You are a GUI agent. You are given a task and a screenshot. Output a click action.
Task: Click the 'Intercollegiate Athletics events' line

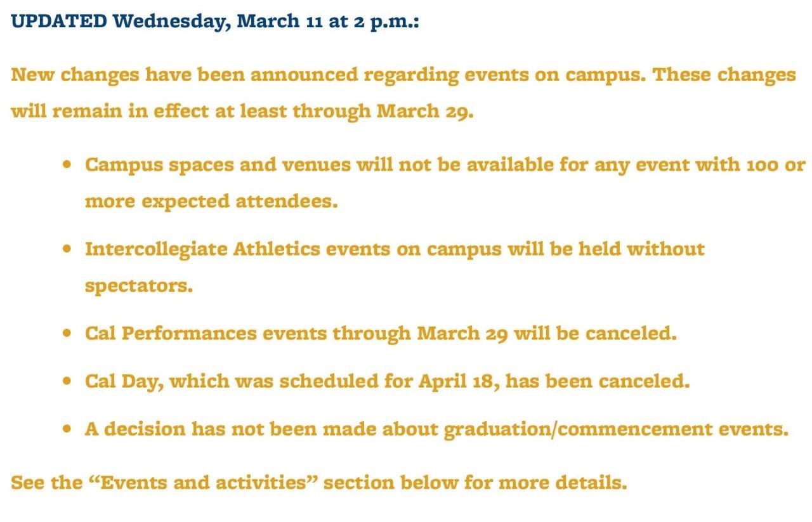[x=395, y=249]
